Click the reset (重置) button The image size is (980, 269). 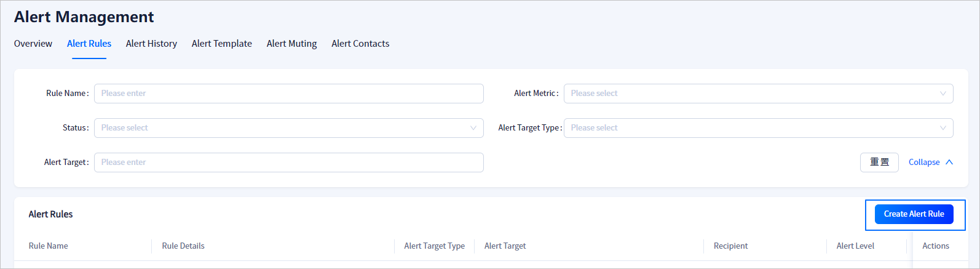pyautogui.click(x=879, y=163)
